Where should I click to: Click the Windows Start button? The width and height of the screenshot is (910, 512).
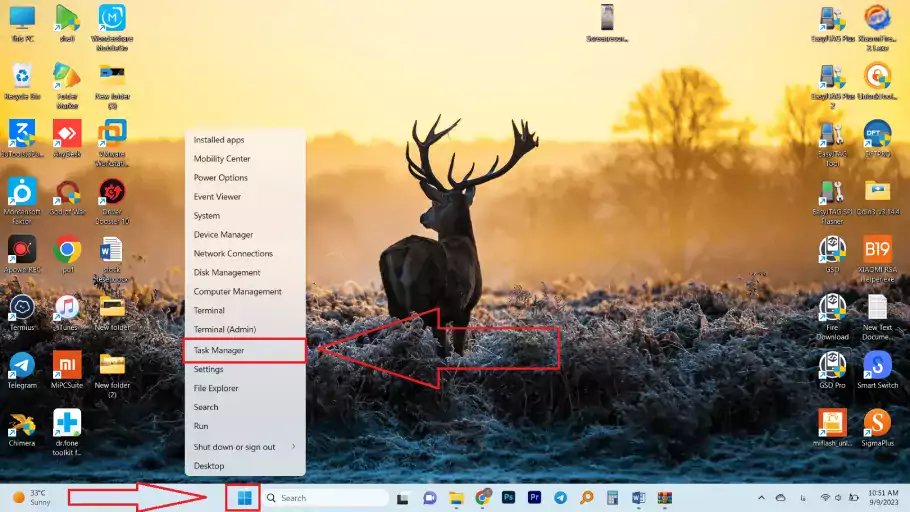click(x=244, y=497)
